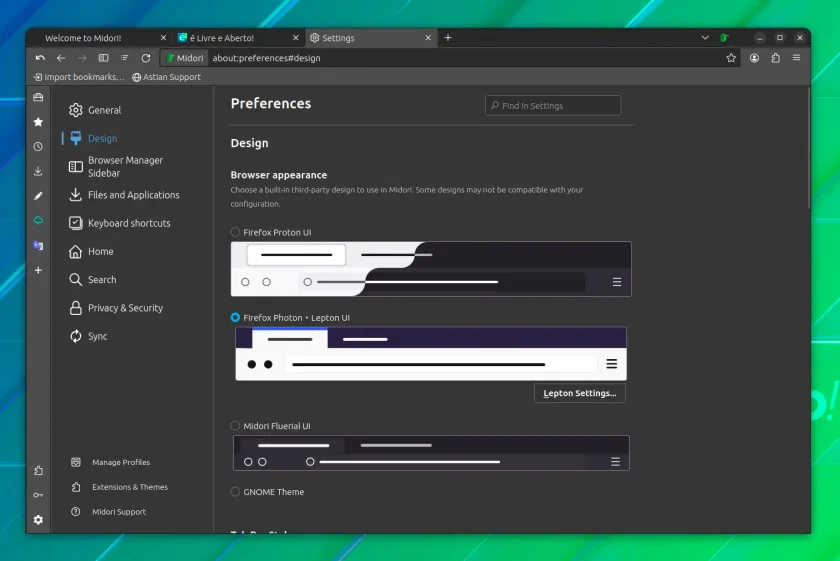Open the bookmarks star in the sidebar
Screen dimensions: 840x561
tap(38, 122)
